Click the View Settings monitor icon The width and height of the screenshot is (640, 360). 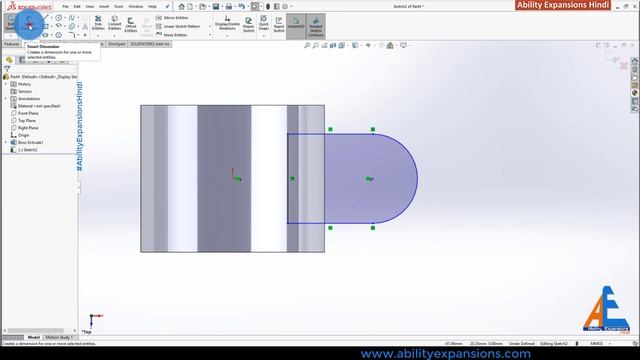pos(403,45)
